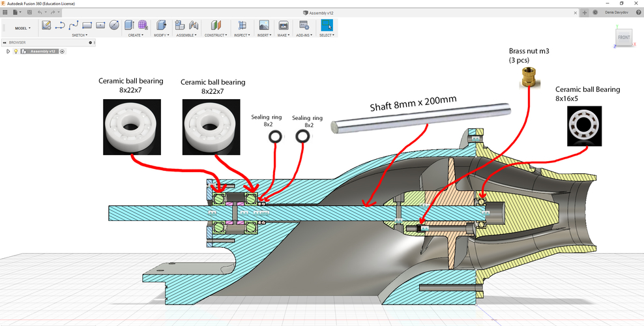Viewport: 644px width, 326px height.
Task: Click the Measure inspect icon
Action: click(242, 25)
